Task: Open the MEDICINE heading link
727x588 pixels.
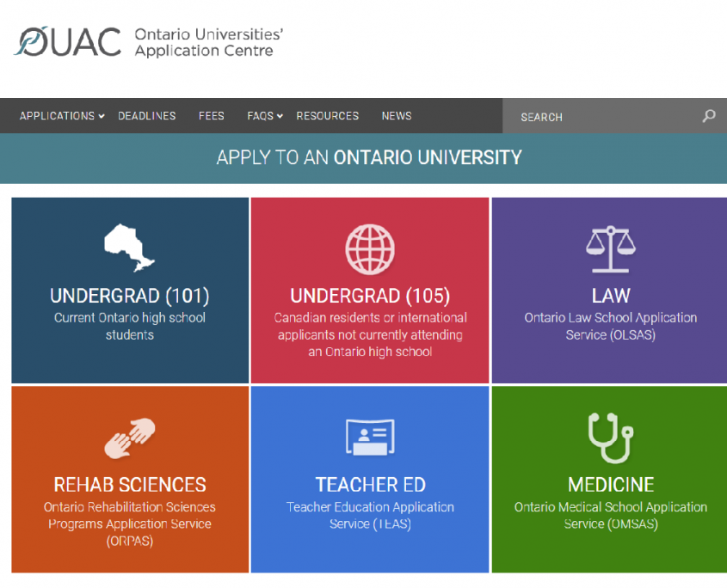Action: coord(611,485)
